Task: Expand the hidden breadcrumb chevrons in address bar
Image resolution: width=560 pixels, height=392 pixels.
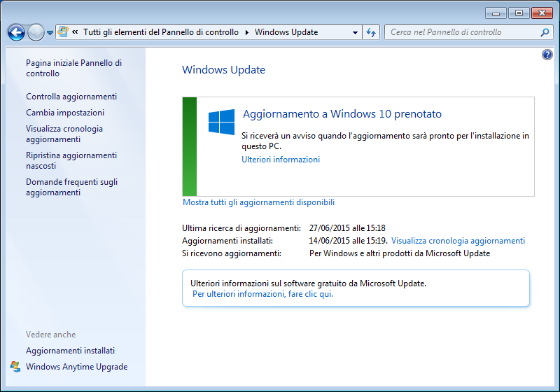Action: [x=75, y=31]
